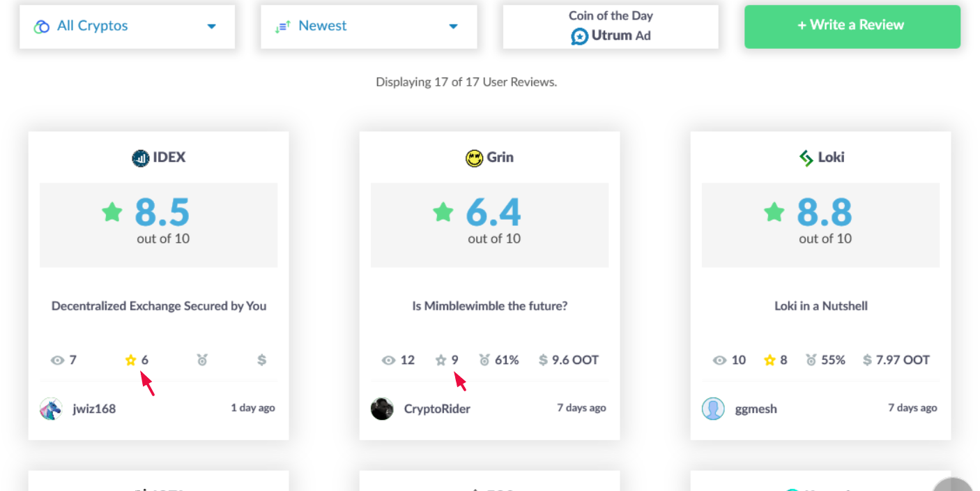Click the All Cryptos coins icon
Screen dimensions: 980x491
[42, 27]
